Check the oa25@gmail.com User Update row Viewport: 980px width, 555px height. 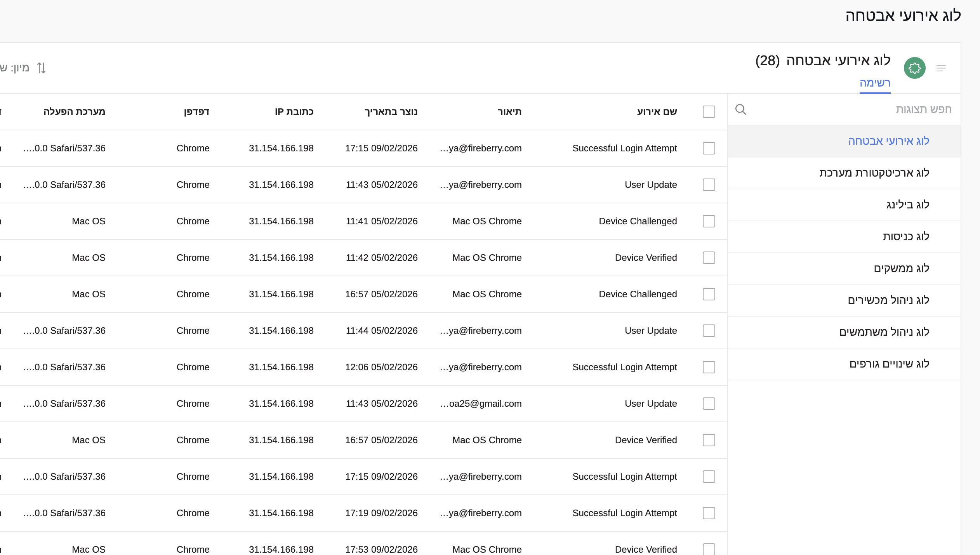[709, 404]
